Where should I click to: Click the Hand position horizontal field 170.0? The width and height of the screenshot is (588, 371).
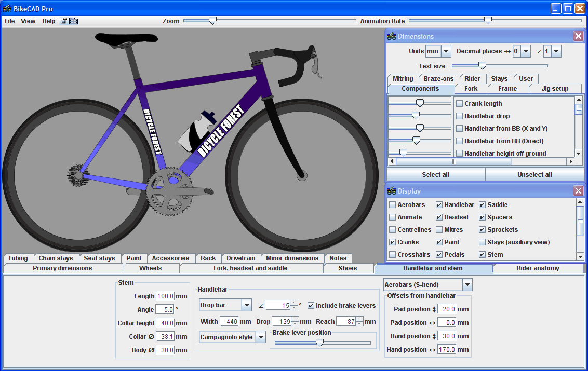pos(447,350)
